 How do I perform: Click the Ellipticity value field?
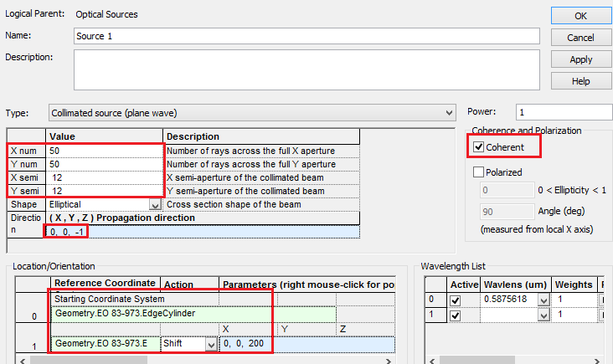pyautogui.click(x=507, y=190)
